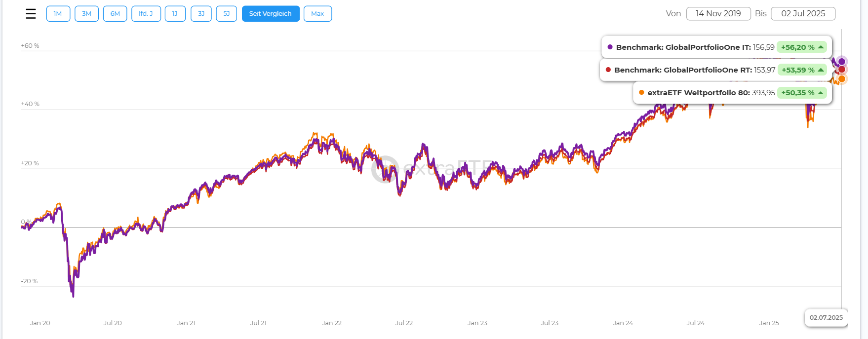This screenshot has width=868, height=339.
Task: Open the hamburger chart menu
Action: [x=31, y=14]
